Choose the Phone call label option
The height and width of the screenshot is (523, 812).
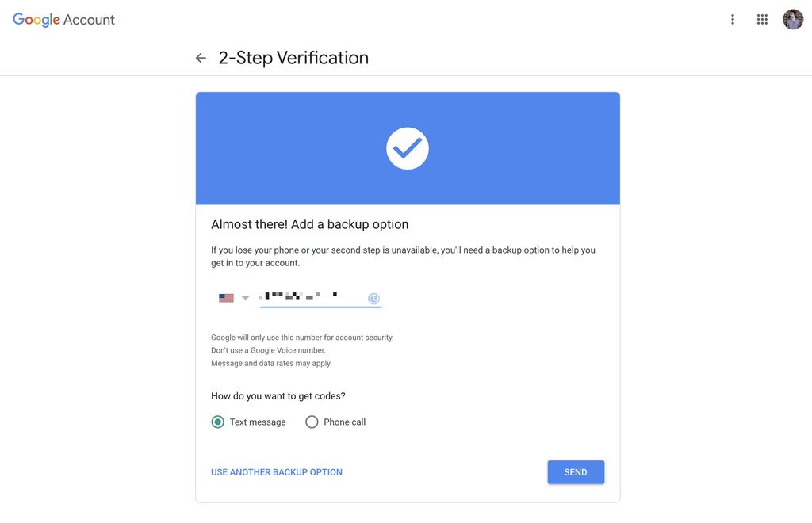[344, 422]
